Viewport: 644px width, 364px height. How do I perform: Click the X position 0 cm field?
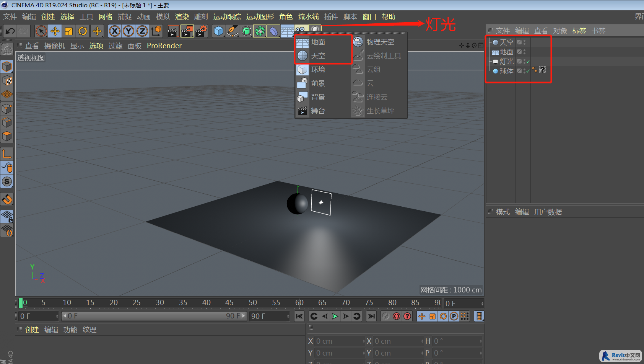(x=340, y=341)
